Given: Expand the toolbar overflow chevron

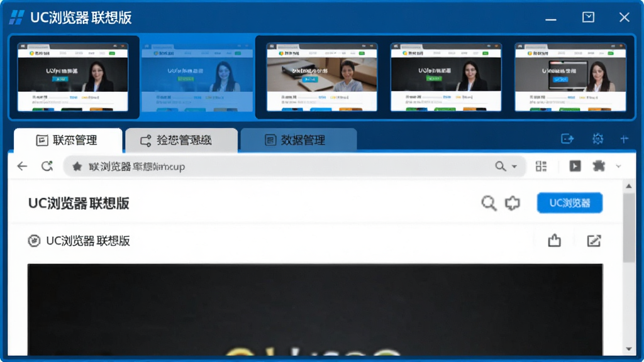Looking at the screenshot, I should point(619,166).
